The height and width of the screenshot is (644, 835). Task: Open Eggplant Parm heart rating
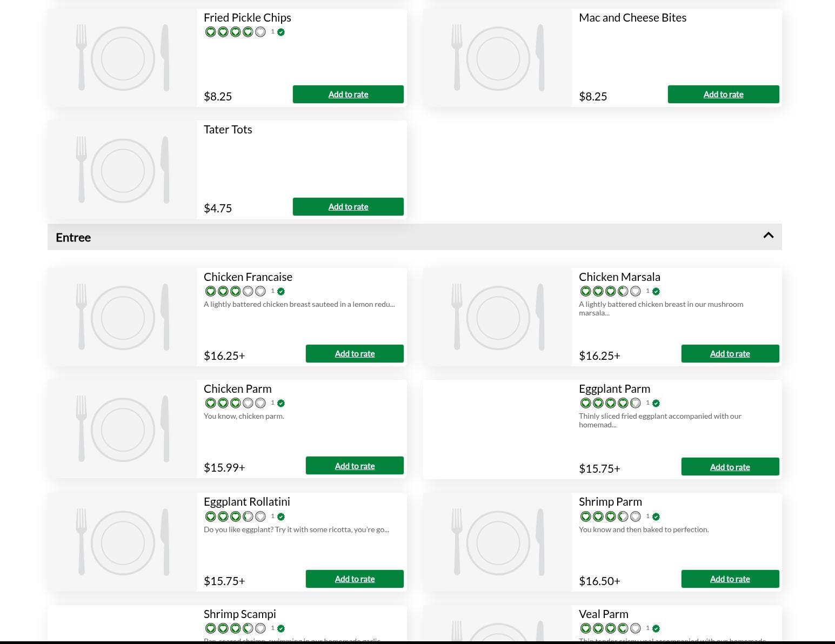610,403
